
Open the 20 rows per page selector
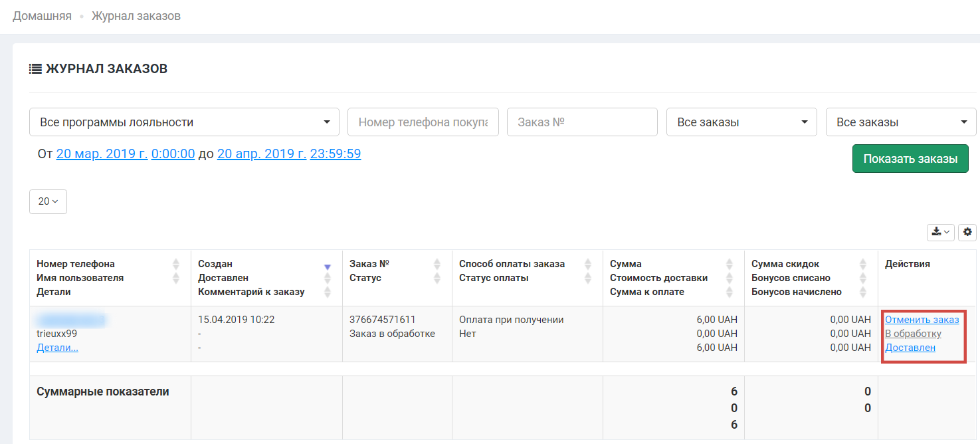click(x=48, y=201)
